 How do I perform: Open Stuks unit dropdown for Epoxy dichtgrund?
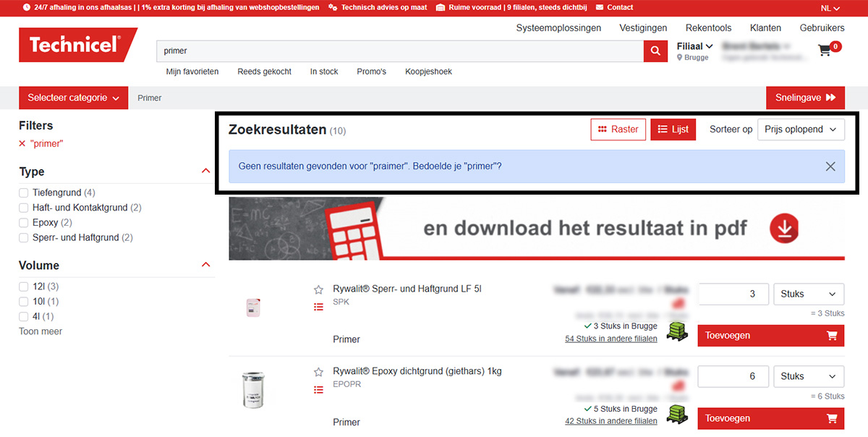(x=809, y=377)
